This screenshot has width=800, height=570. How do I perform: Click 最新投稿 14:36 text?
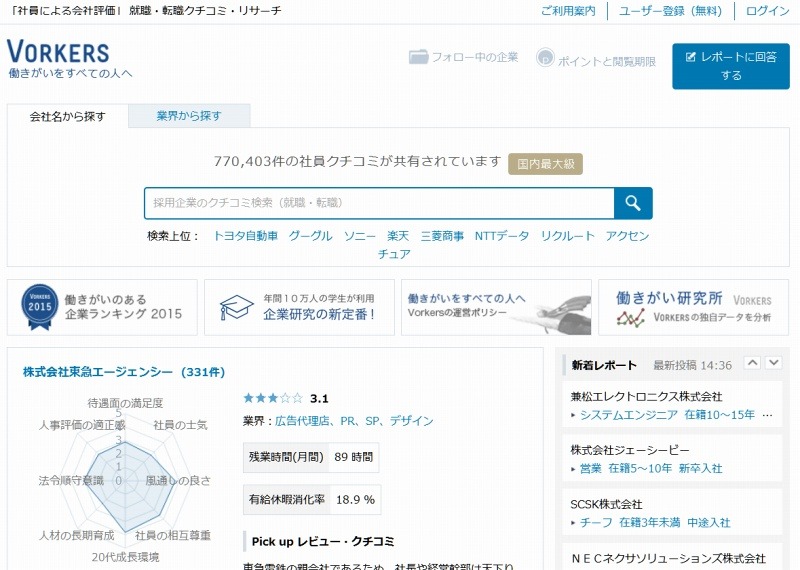692,365
